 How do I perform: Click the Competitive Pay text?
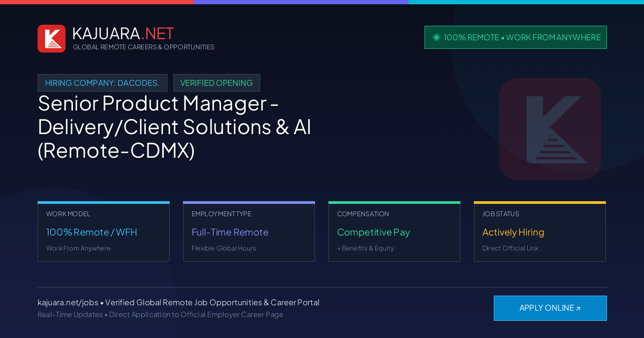374,232
